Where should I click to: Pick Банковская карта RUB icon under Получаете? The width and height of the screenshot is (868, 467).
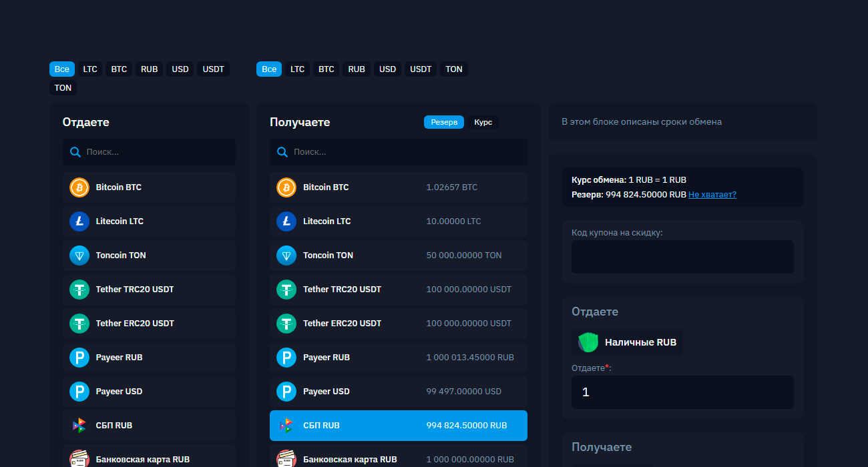[286, 459]
